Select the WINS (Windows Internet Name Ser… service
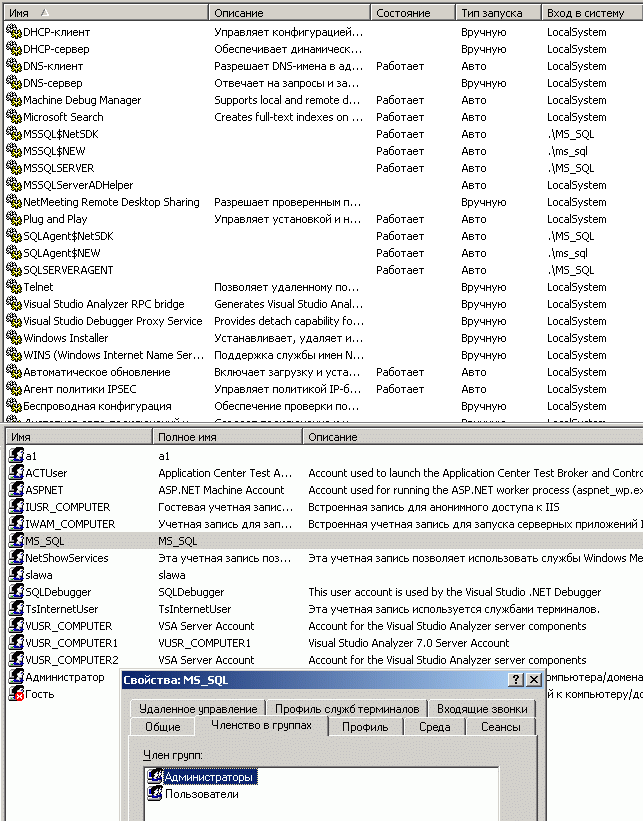Image resolution: width=643 pixels, height=821 pixels. 323,355
